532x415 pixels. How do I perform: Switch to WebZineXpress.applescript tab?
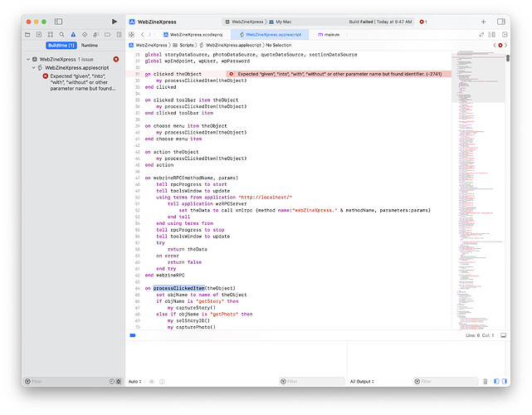click(270, 35)
